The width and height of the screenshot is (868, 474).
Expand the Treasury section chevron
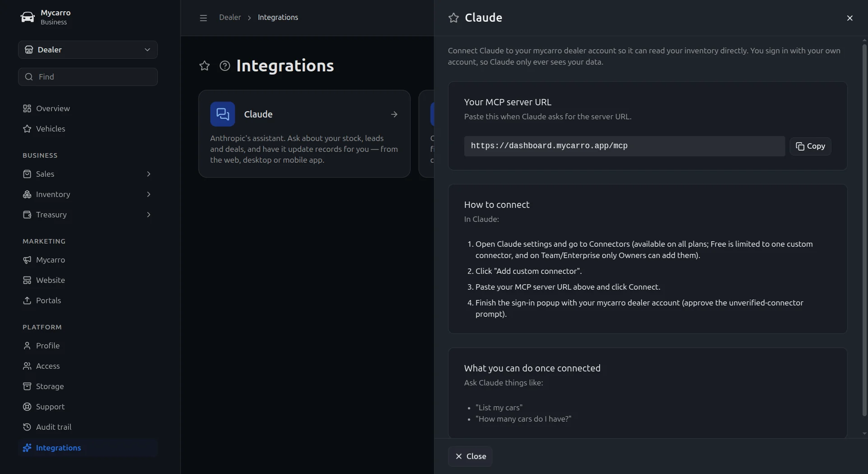[148, 215]
